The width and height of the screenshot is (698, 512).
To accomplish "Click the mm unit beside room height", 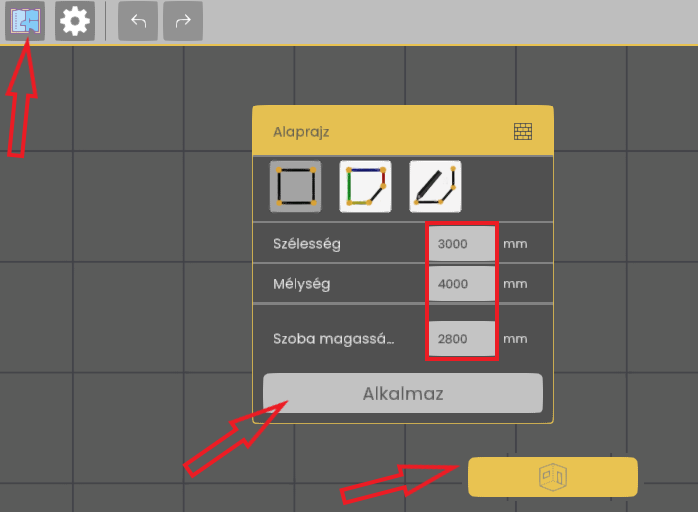I will [x=515, y=339].
